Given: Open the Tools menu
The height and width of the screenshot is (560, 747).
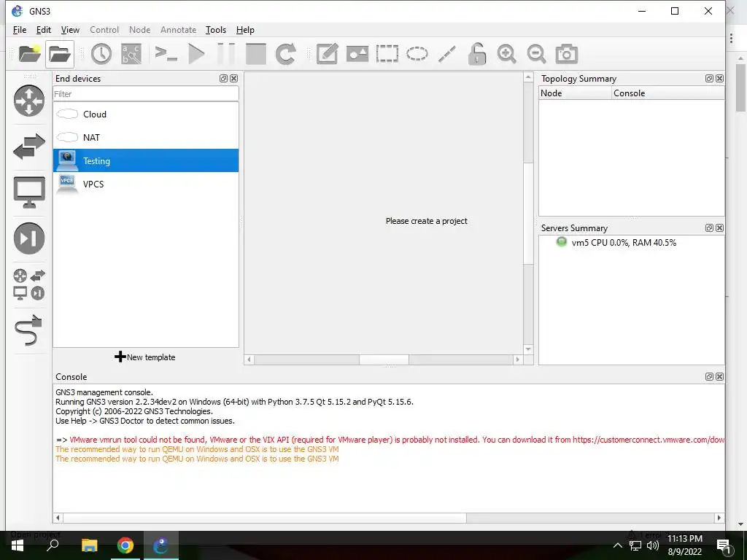Looking at the screenshot, I should tap(216, 29).
